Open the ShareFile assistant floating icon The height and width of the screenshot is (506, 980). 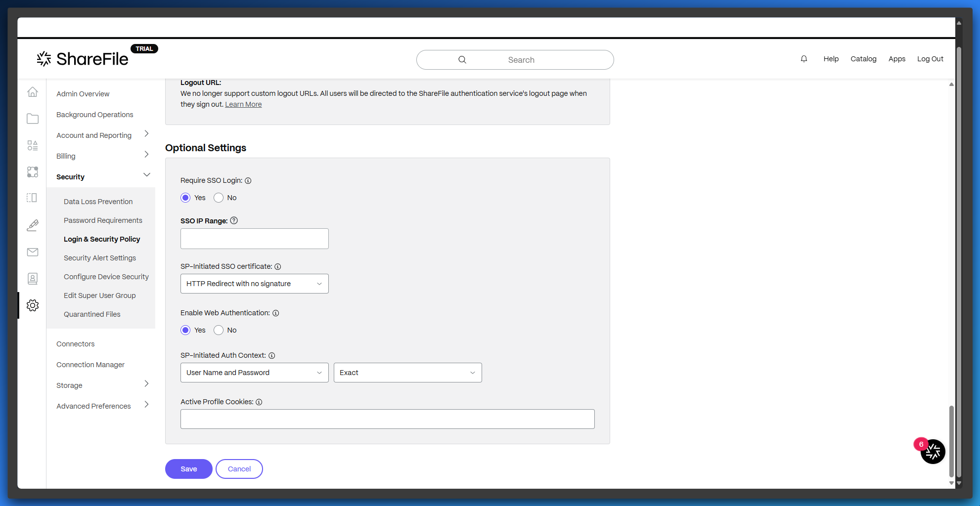click(x=933, y=451)
